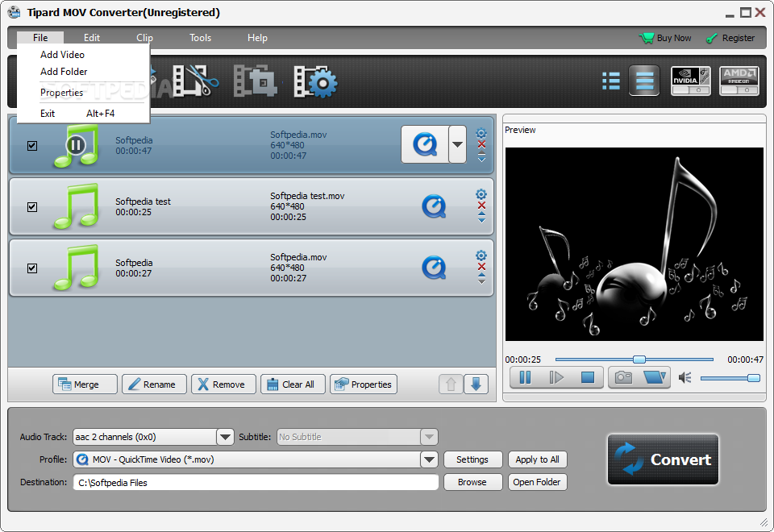Open the Crop video tool in toolbar
774x532 pixels.
click(255, 81)
